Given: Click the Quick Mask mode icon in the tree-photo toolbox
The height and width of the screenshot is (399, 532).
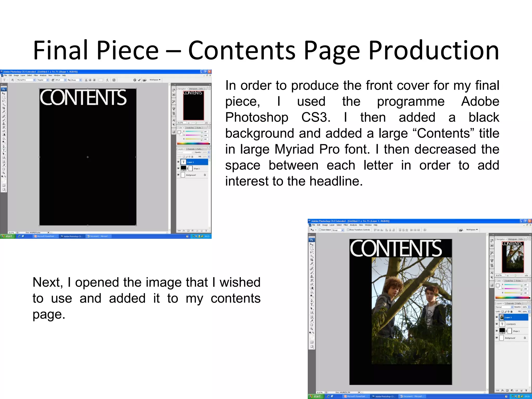Looking at the screenshot, I should (312, 342).
